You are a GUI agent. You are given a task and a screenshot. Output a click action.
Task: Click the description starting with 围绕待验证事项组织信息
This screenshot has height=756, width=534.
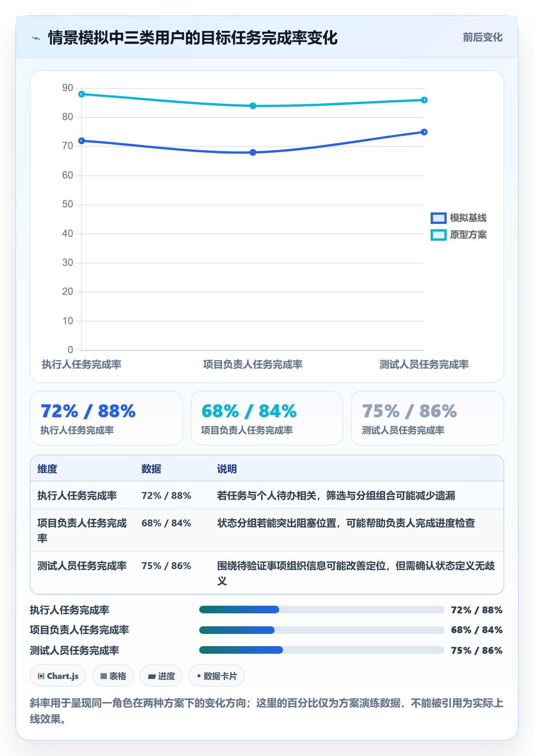click(x=356, y=573)
